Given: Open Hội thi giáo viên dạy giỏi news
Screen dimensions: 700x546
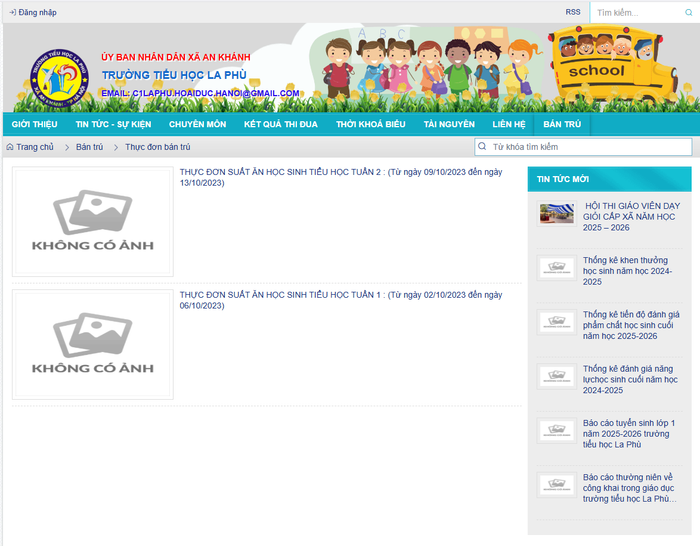Looking at the screenshot, I should tap(631, 217).
